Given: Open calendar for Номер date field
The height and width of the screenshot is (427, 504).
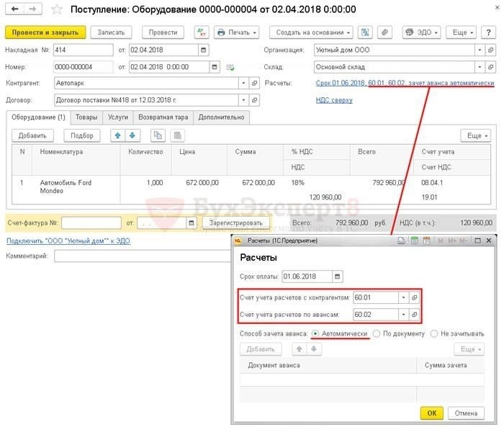Looking at the screenshot, I should click(215, 67).
